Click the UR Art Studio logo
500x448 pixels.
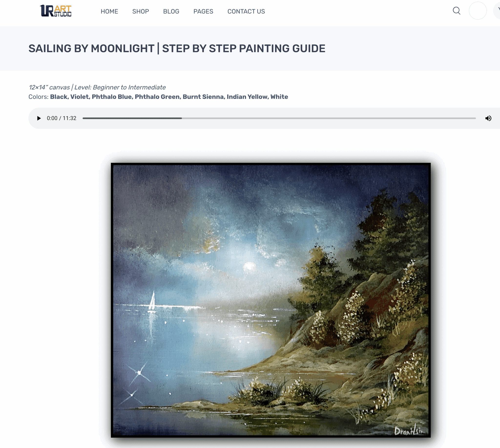click(x=56, y=11)
